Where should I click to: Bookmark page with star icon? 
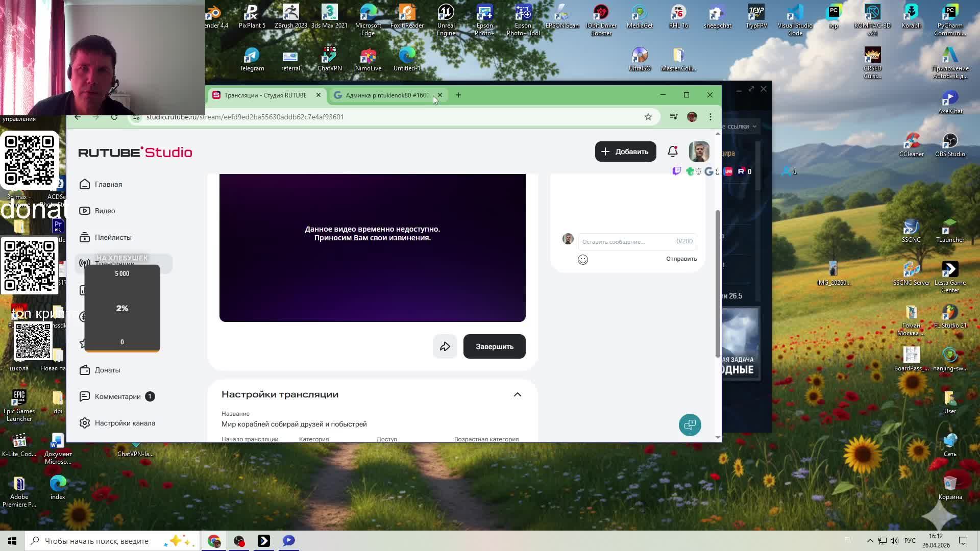pos(648,117)
